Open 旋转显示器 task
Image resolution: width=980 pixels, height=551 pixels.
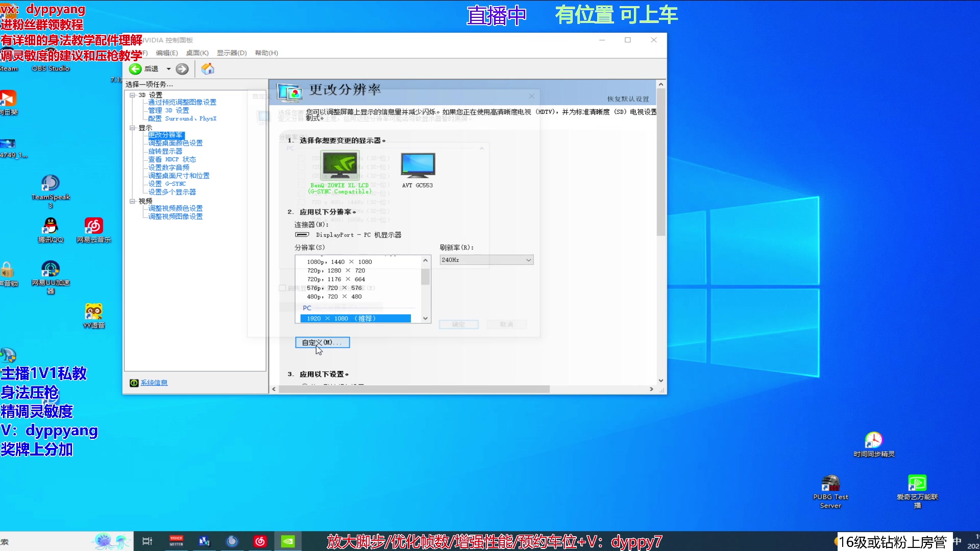pos(165,152)
